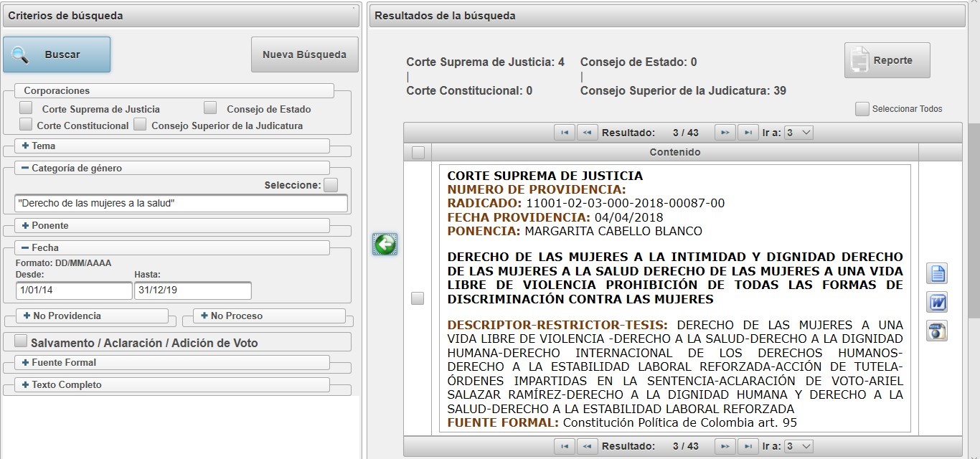Expand the Texto Completo section
The height and width of the screenshot is (459, 980).
tap(26, 384)
